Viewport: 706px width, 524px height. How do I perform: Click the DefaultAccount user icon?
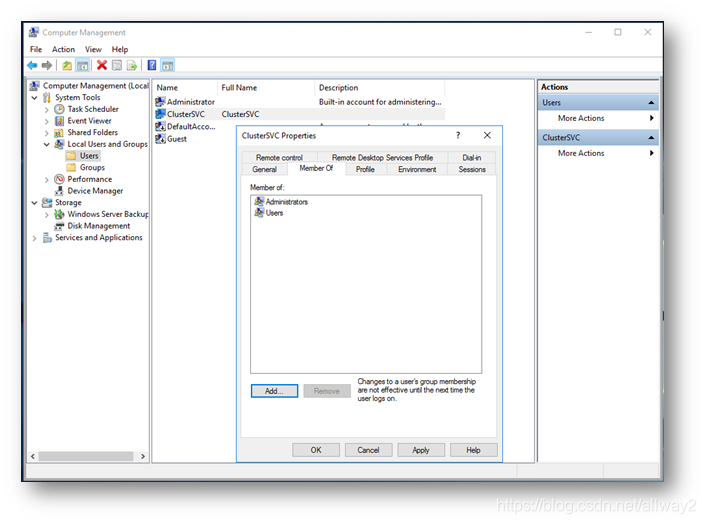tap(160, 126)
